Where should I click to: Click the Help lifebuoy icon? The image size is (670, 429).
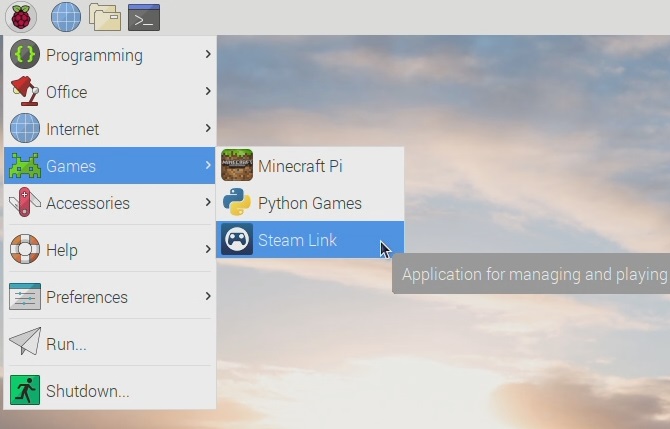pos(25,249)
